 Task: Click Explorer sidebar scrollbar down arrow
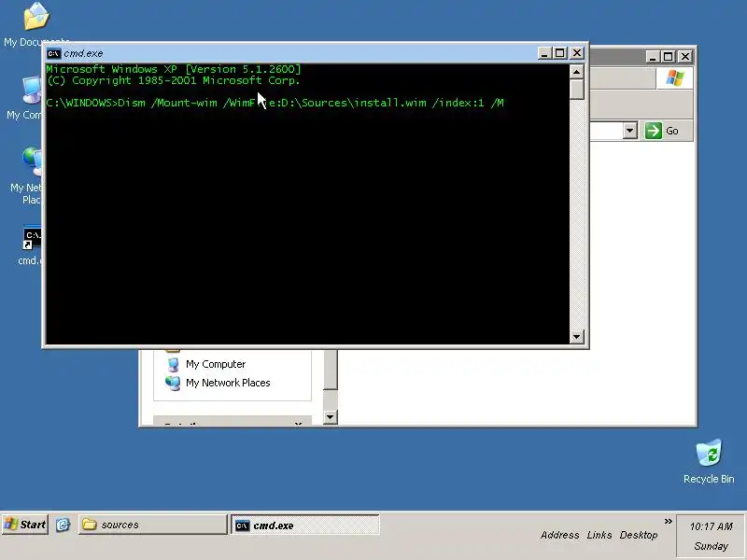pos(331,417)
